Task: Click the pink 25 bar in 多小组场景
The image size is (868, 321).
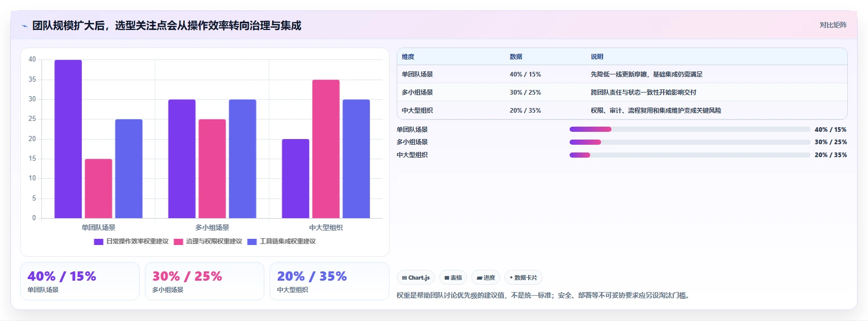Action: 212,169
